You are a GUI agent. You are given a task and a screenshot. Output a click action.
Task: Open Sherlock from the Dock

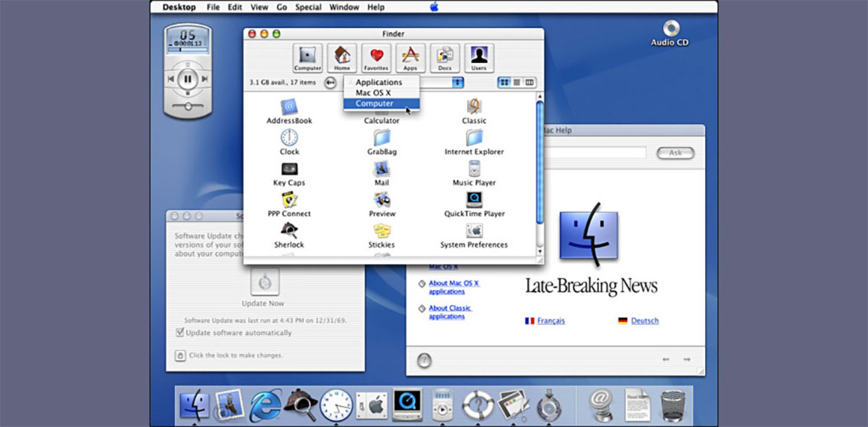(301, 405)
